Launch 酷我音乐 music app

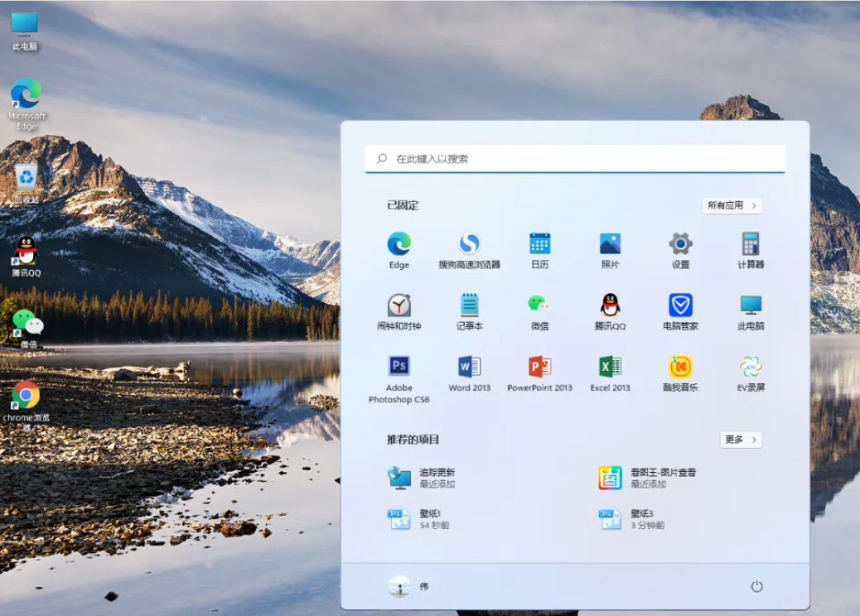[680, 367]
